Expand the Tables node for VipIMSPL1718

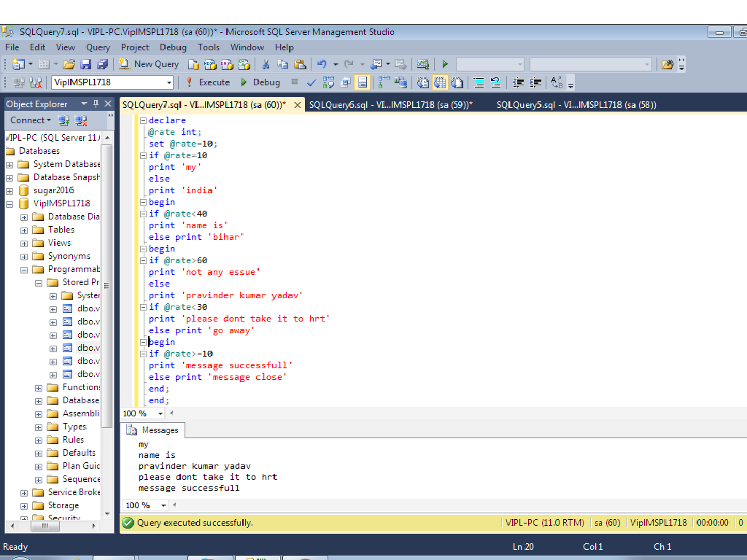pos(24,229)
